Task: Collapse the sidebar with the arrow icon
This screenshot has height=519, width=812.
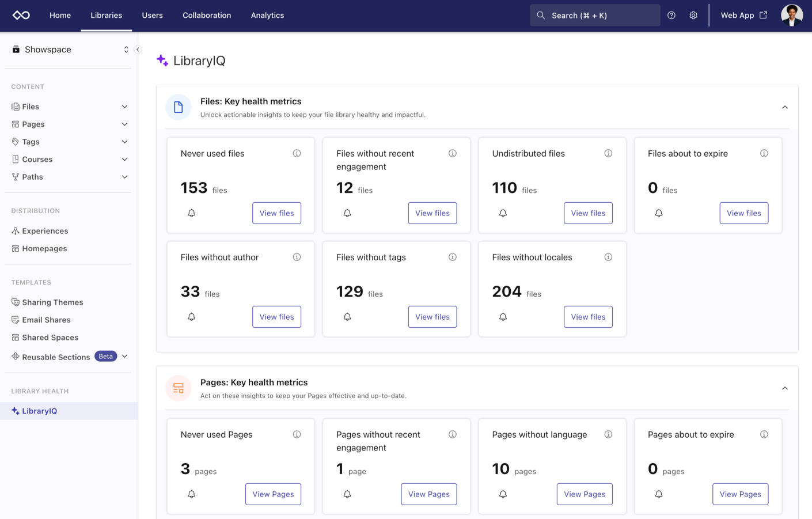Action: pyautogui.click(x=138, y=50)
